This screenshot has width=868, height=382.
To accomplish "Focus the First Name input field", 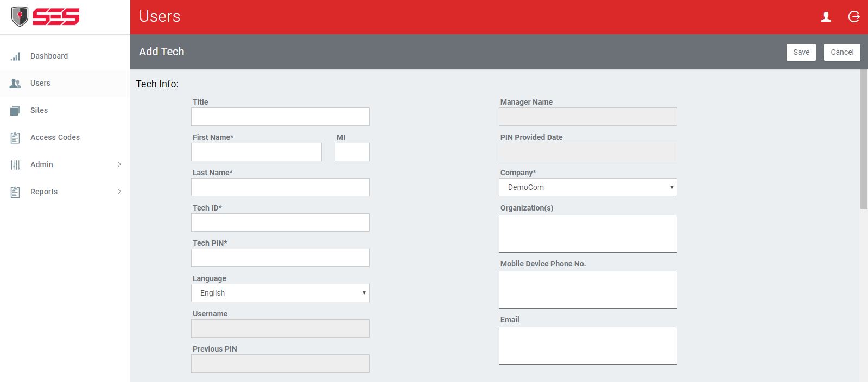I will click(256, 152).
